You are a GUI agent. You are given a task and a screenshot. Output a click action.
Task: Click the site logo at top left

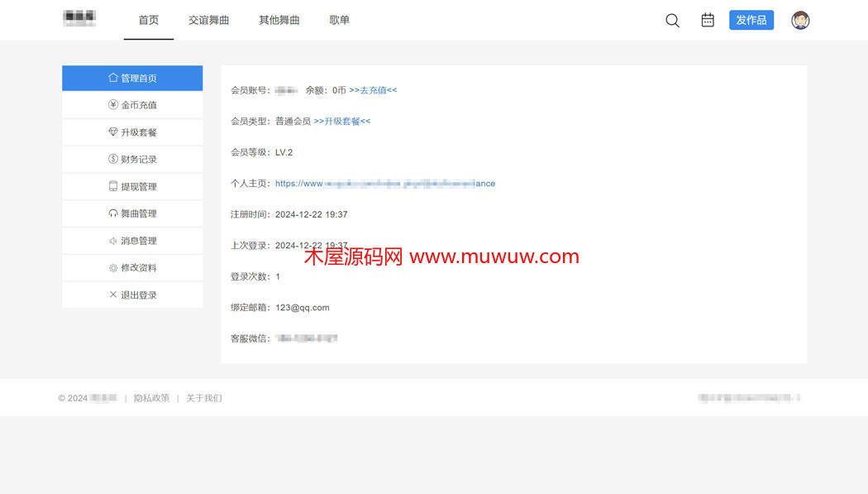pyautogui.click(x=79, y=19)
